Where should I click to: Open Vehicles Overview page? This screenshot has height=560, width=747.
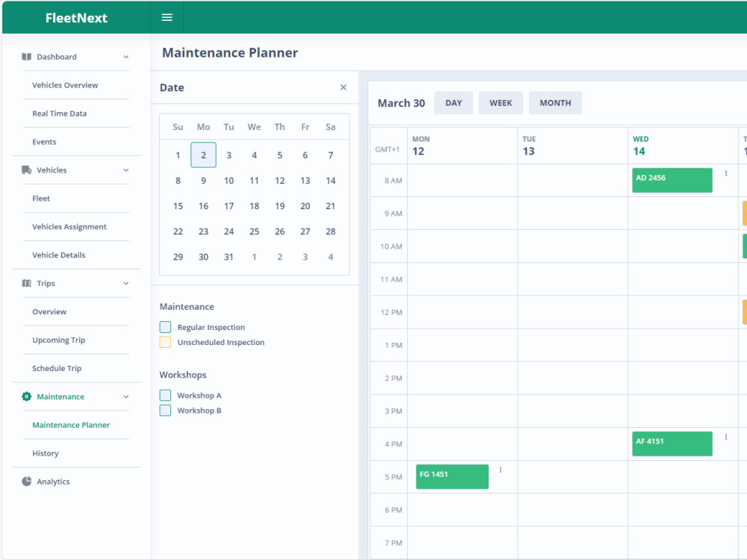tap(65, 85)
